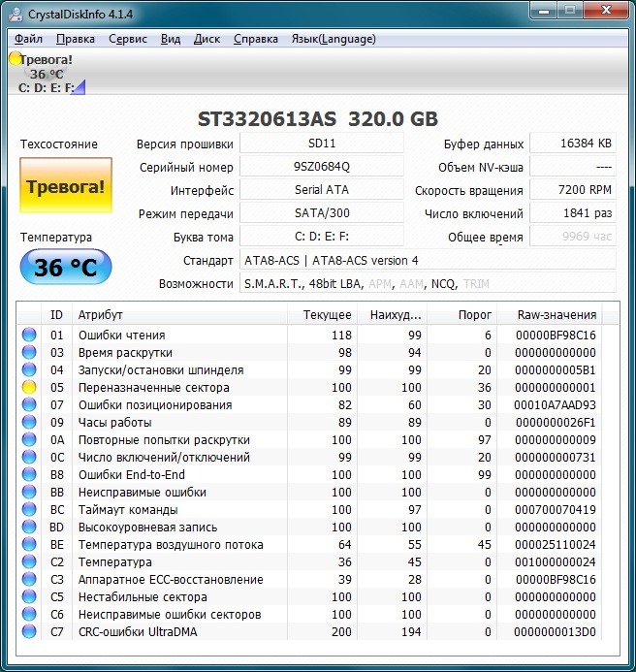Click the attribute name Переназначенные сектора
The height and width of the screenshot is (672, 636).
(x=153, y=388)
